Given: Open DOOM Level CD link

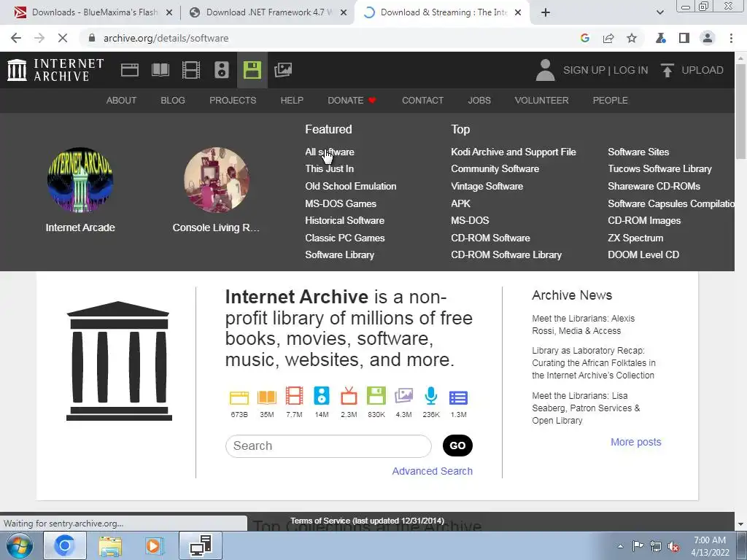Looking at the screenshot, I should (x=643, y=254).
